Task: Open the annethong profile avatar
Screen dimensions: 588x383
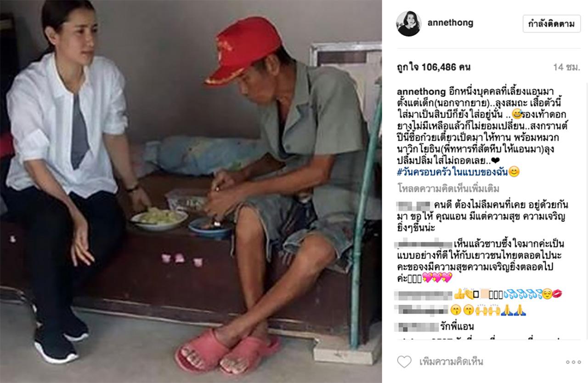Action: tap(408, 23)
